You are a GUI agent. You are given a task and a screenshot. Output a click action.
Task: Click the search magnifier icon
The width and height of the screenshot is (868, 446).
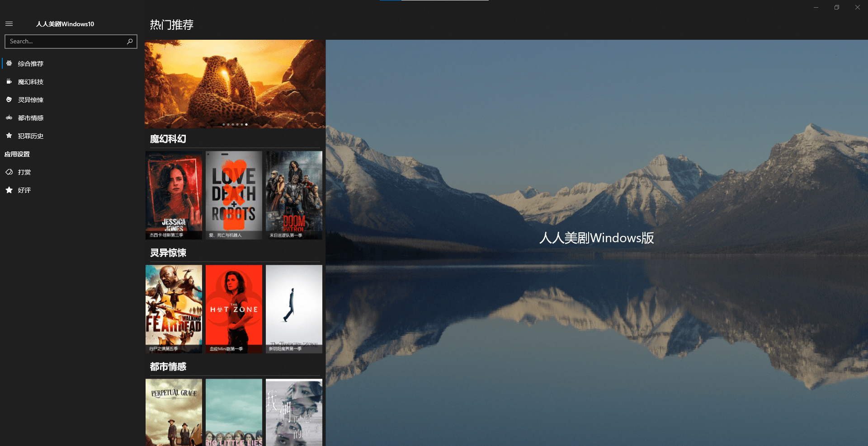coord(130,42)
